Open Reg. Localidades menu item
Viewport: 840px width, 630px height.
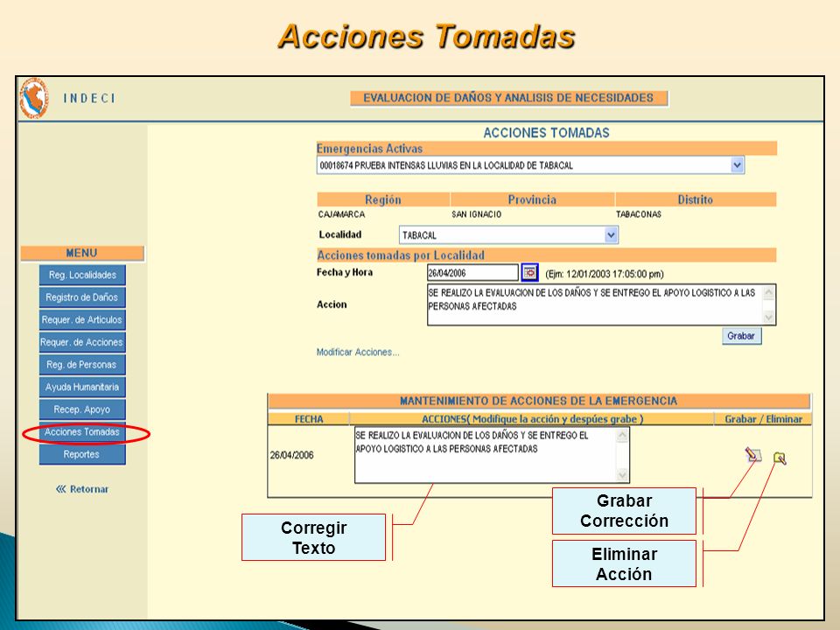82,275
